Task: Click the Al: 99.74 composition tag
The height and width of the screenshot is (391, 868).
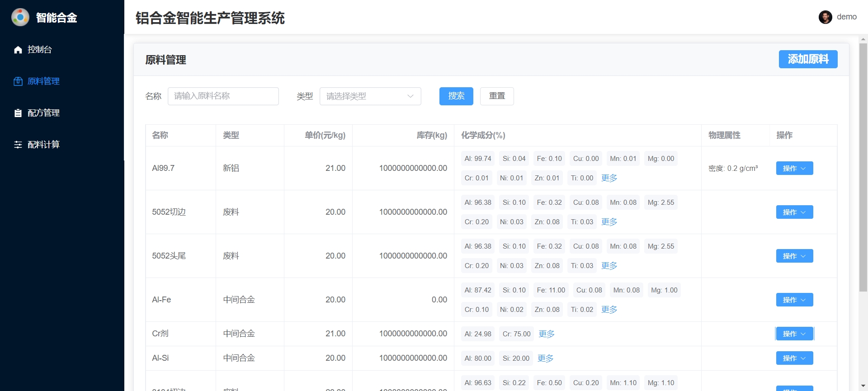Action: pyautogui.click(x=478, y=159)
